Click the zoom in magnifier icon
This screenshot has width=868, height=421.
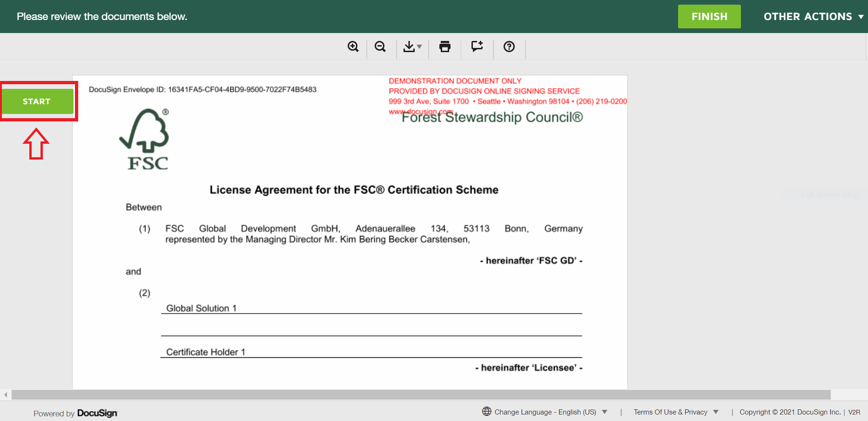[353, 47]
